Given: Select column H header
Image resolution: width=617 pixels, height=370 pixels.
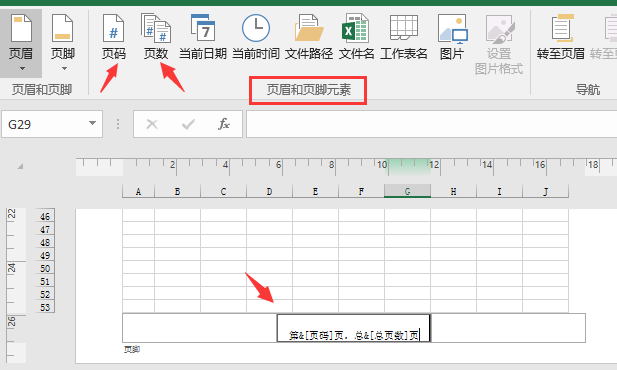Looking at the screenshot, I should pos(453,191).
